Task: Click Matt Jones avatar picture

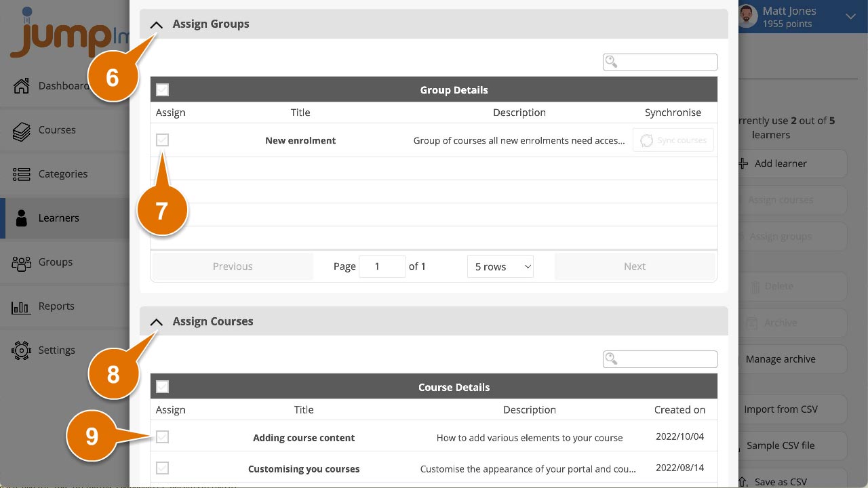Action: (747, 18)
